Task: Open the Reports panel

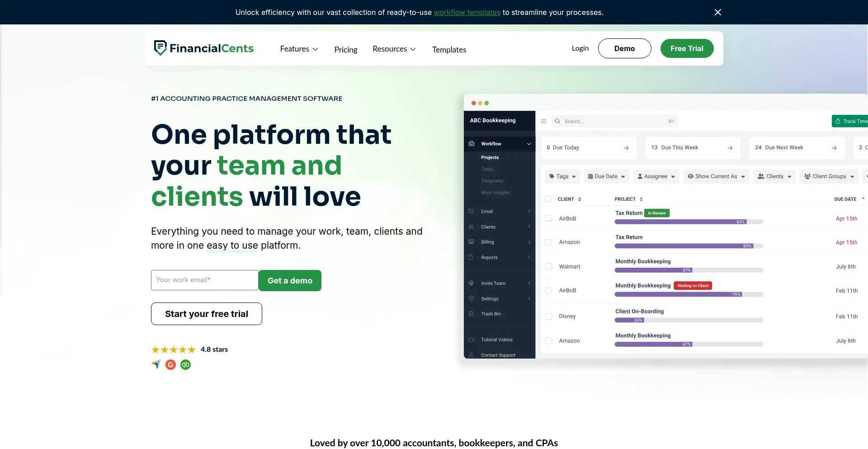Action: [489, 257]
